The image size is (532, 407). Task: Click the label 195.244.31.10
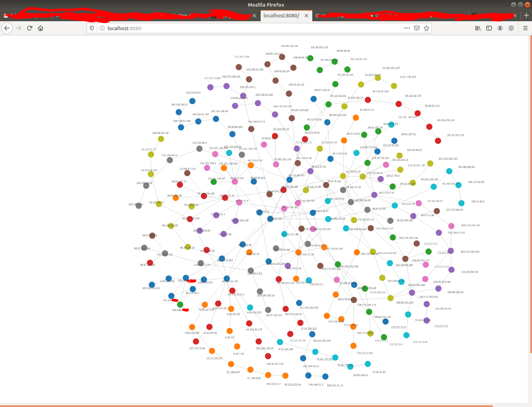(335, 385)
